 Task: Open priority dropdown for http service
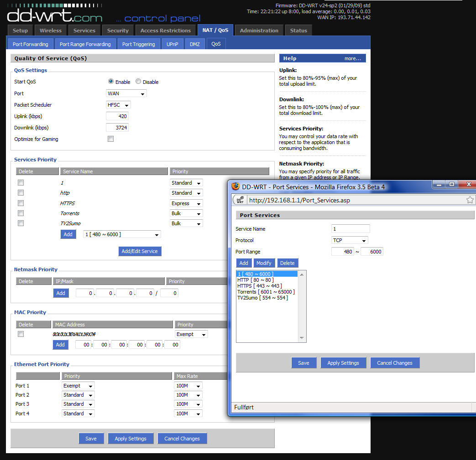coord(186,193)
